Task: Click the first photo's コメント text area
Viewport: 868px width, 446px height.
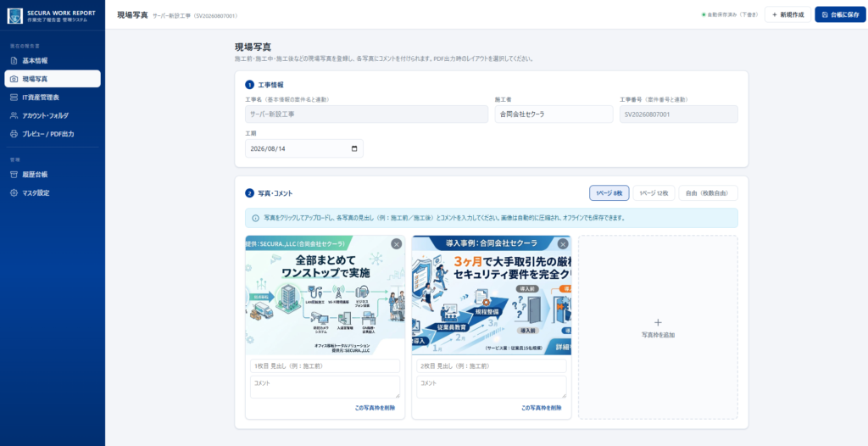Action: click(x=325, y=387)
